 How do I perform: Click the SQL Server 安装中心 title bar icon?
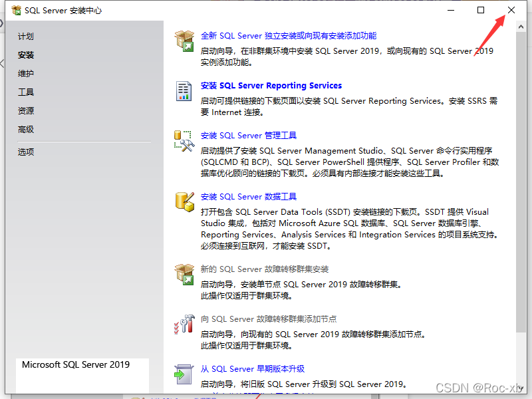pyautogui.click(x=16, y=11)
